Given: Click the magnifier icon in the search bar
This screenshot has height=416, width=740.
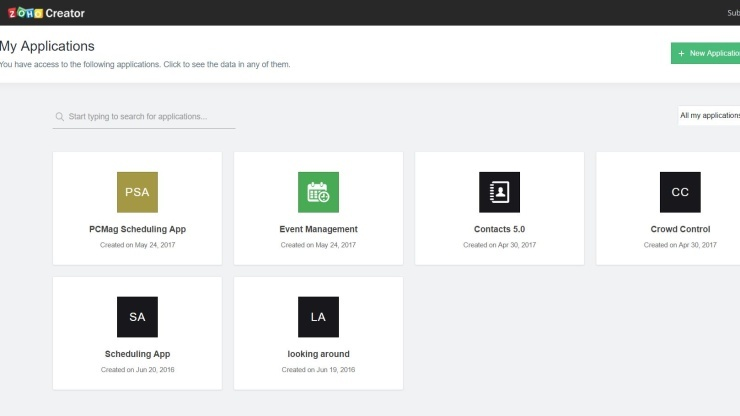Looking at the screenshot, I should [59, 117].
